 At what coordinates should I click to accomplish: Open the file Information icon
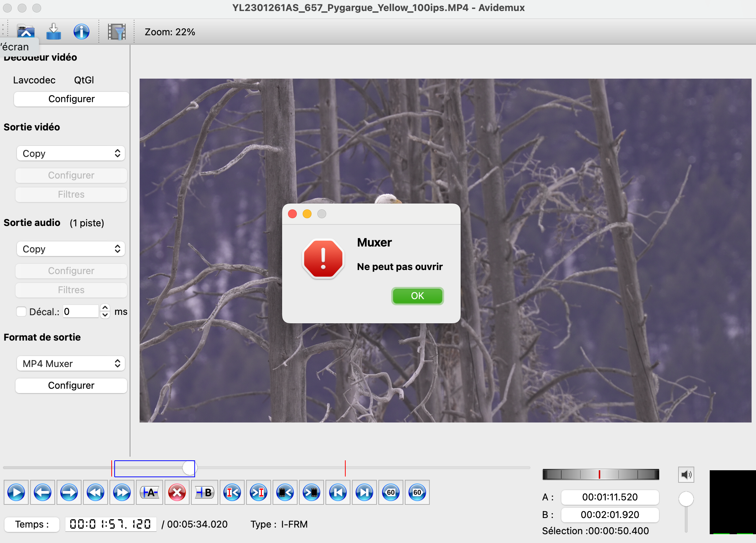click(x=81, y=32)
